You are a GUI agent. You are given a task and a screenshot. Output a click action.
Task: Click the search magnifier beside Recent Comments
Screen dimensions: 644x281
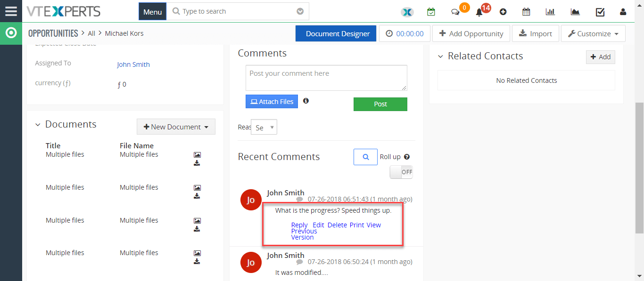pos(365,157)
